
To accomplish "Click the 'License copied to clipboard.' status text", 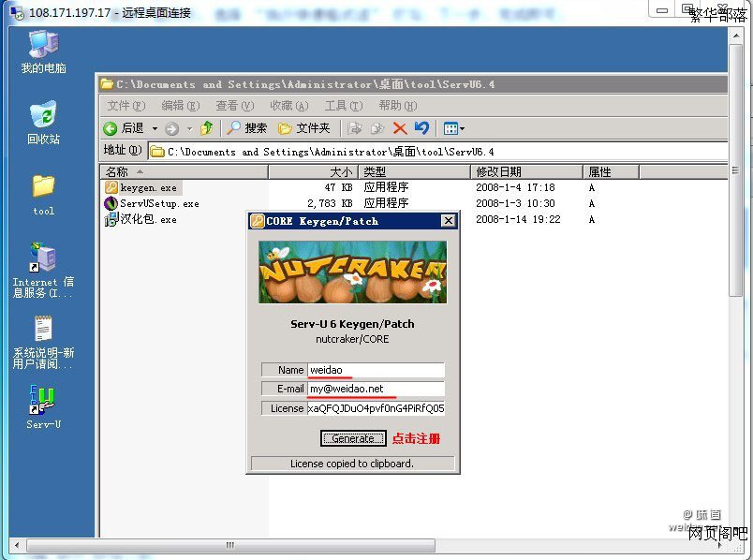I will pos(352,464).
